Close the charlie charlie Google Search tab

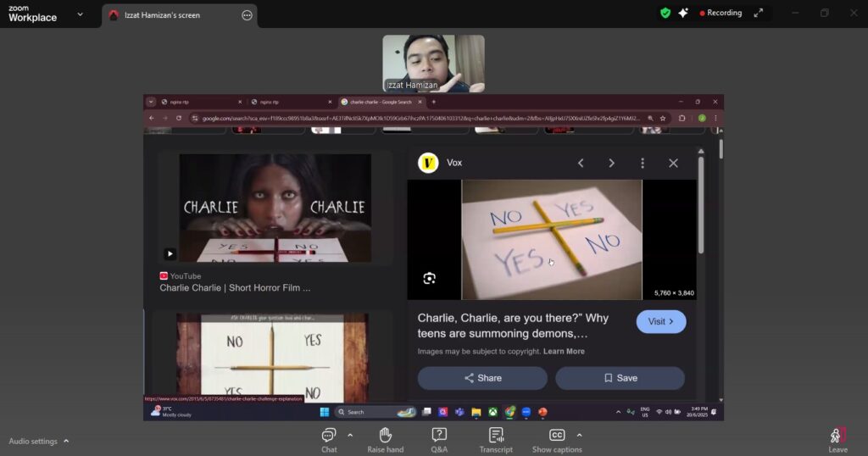tap(420, 102)
